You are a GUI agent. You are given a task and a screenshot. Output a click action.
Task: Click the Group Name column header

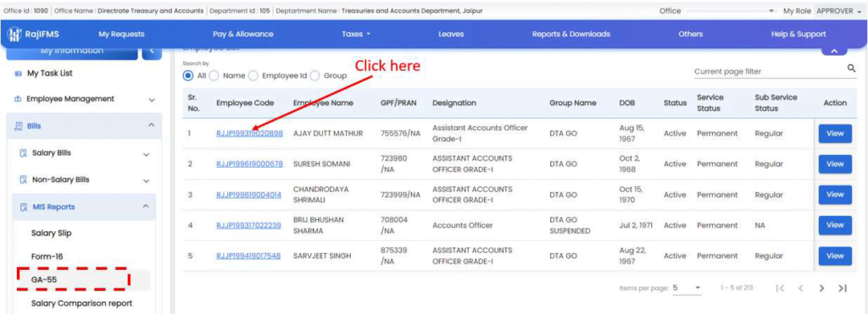point(573,103)
